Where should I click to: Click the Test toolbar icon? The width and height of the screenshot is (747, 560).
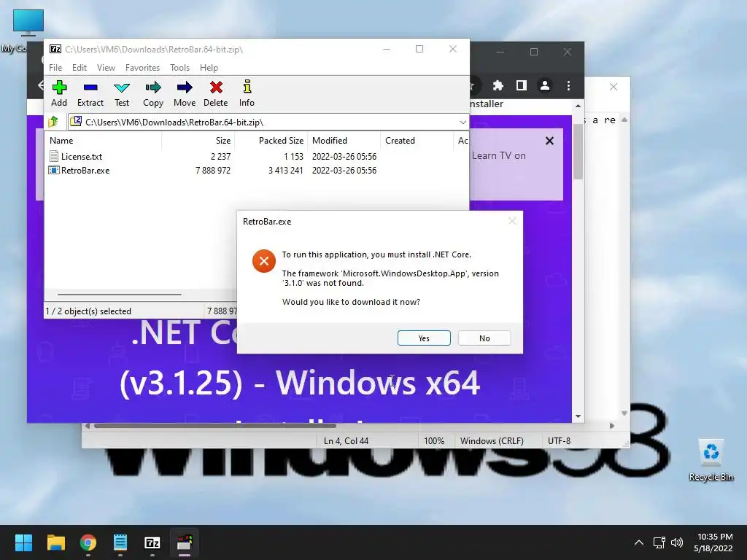click(122, 93)
